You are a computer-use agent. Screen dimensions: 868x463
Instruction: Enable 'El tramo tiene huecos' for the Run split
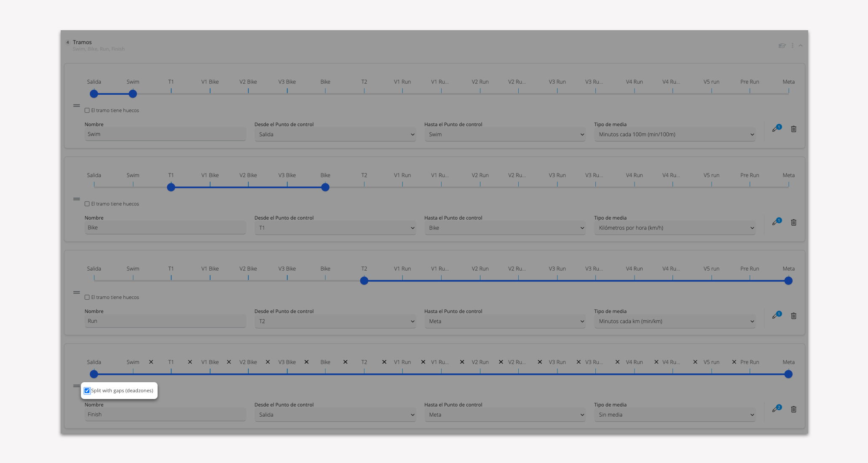[87, 297]
